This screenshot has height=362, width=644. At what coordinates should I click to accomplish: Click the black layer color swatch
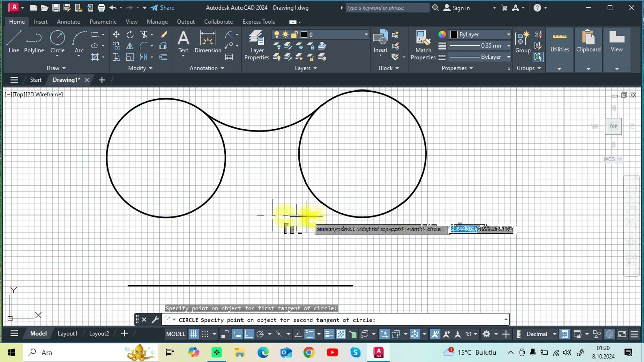pos(304,35)
